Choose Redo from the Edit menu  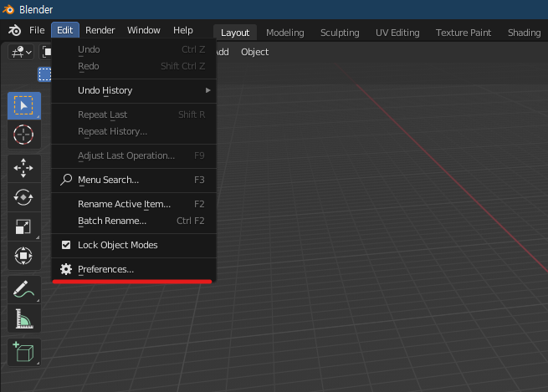pyautogui.click(x=134, y=66)
